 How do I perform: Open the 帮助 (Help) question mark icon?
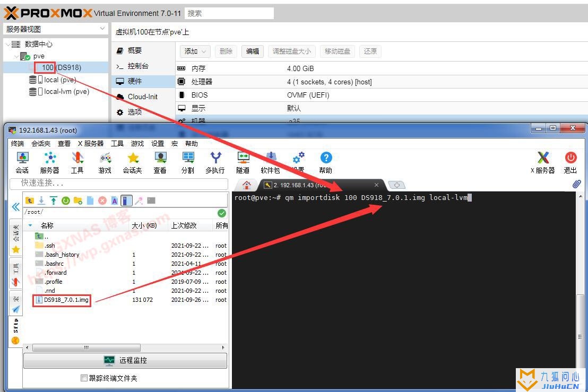(326, 163)
